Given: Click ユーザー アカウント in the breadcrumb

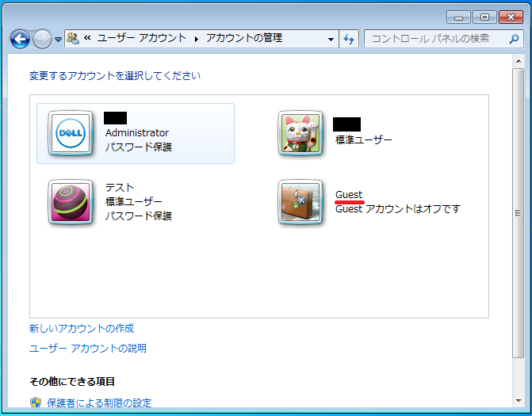Looking at the screenshot, I should [x=142, y=38].
